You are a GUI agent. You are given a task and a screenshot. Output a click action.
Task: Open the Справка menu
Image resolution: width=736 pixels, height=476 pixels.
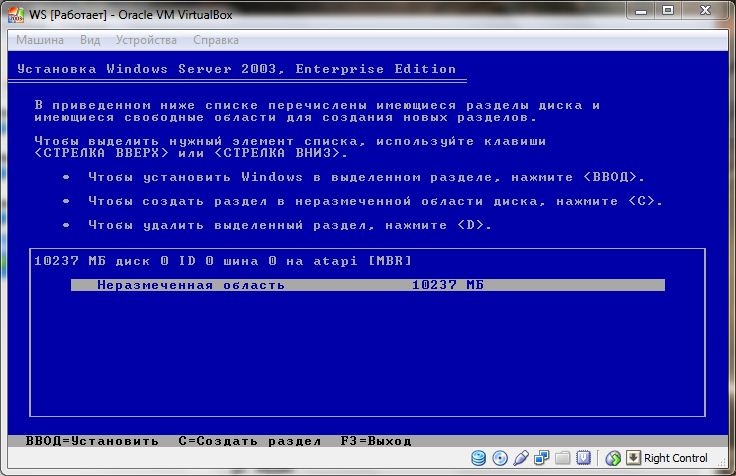215,40
